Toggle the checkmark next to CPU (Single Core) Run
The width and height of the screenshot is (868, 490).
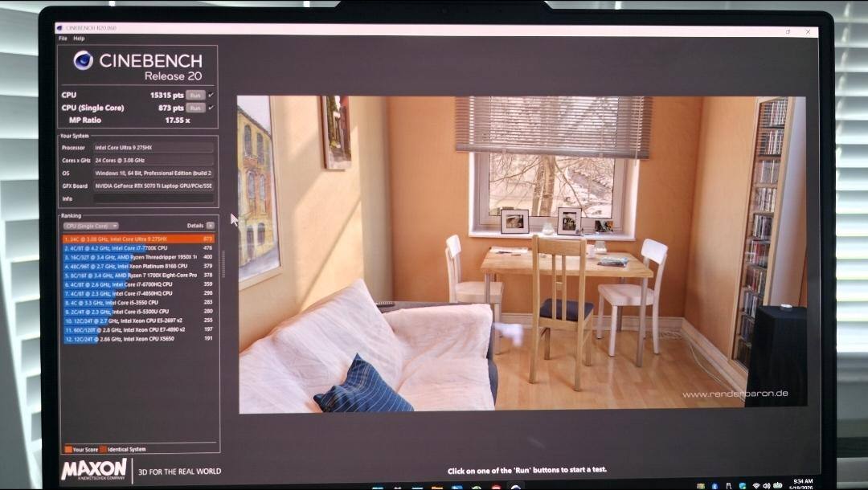(211, 108)
